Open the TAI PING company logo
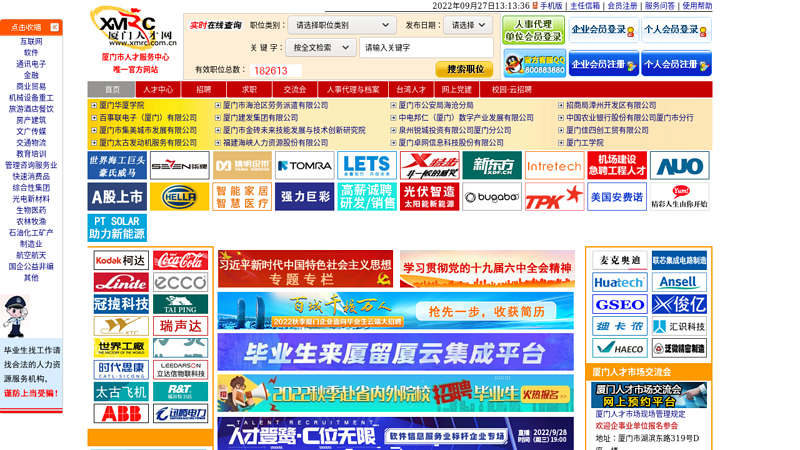The width and height of the screenshot is (800, 450). 180,305
